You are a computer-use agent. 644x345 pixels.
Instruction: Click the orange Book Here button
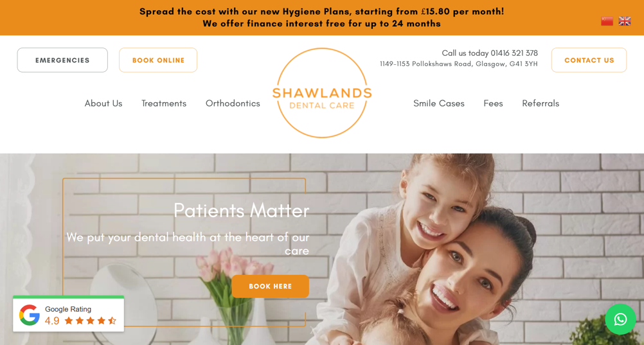tap(270, 287)
